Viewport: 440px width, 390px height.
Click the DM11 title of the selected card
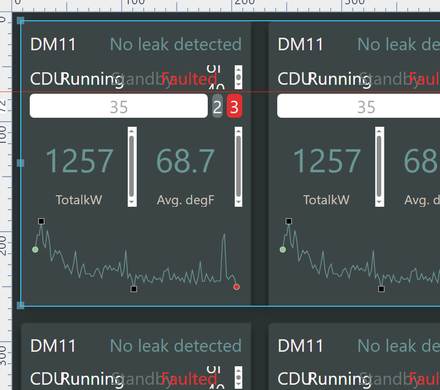click(53, 44)
